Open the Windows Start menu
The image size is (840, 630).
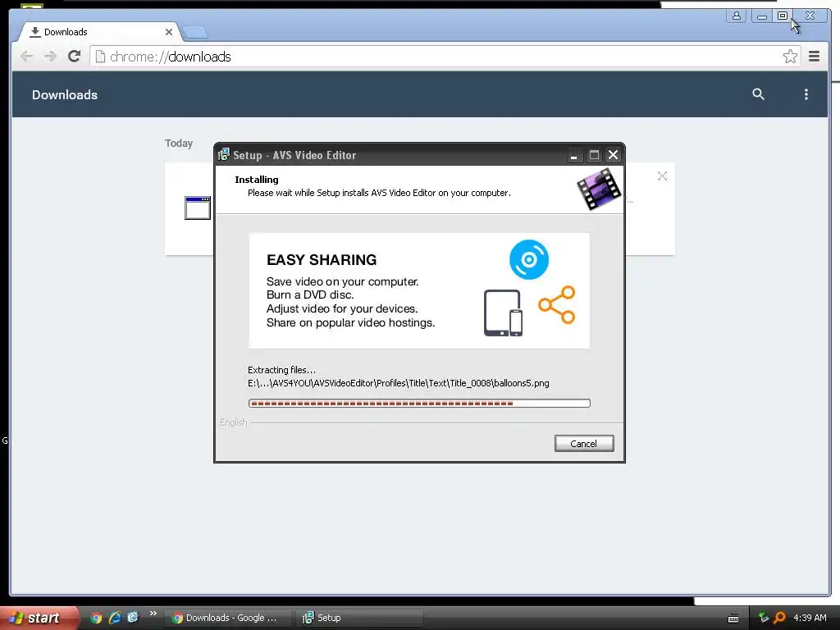point(39,618)
